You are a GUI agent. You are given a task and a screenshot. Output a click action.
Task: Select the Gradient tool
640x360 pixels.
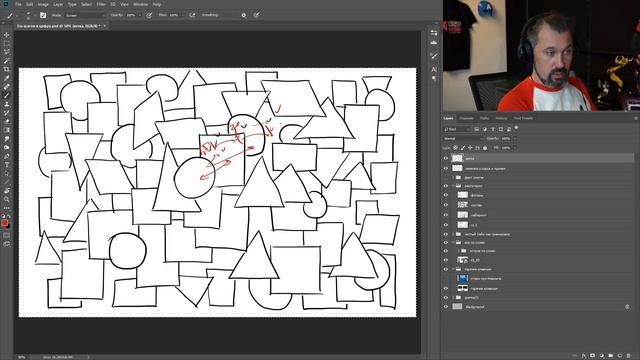pyautogui.click(x=7, y=130)
